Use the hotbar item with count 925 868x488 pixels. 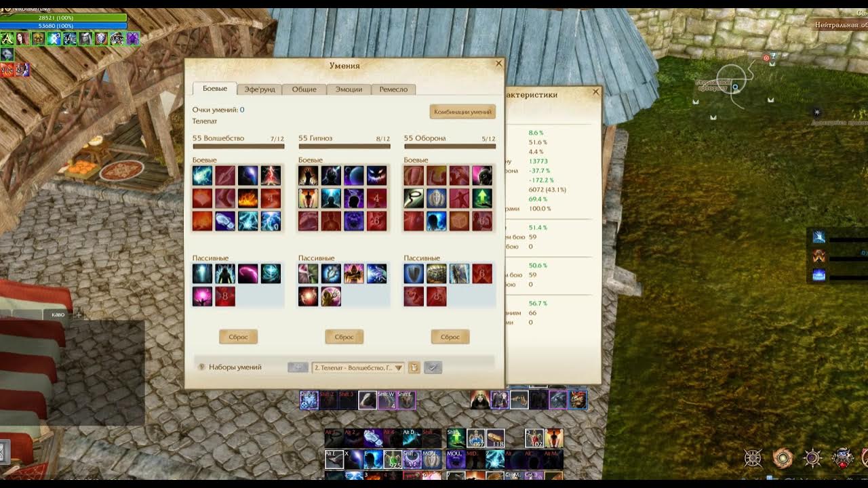[x=393, y=460]
